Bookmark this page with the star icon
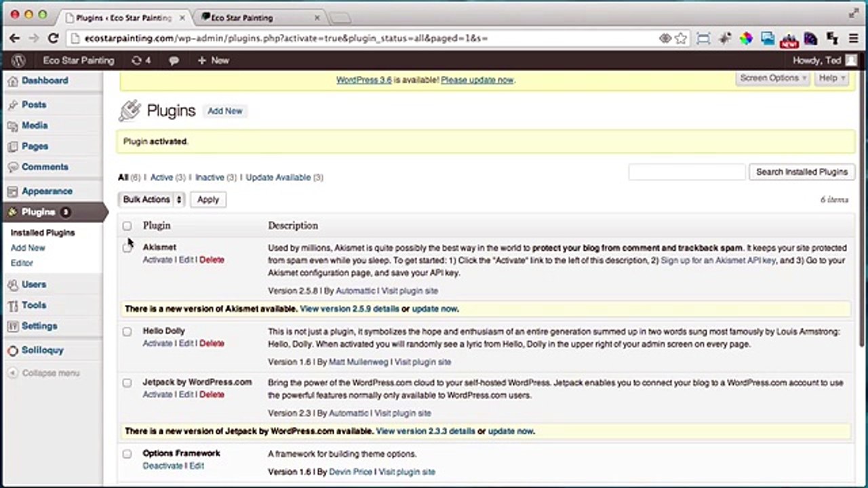Image resolution: width=868 pixels, height=488 pixels. [681, 39]
